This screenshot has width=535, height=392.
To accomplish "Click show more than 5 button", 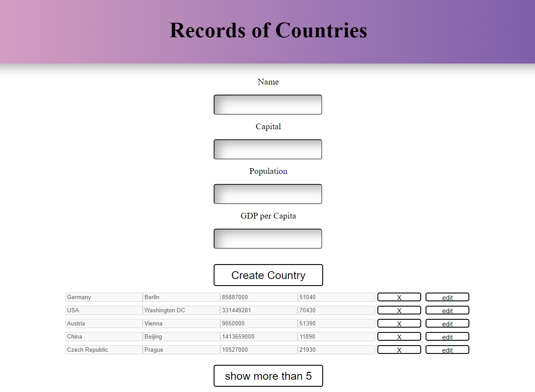I will pyautogui.click(x=268, y=376).
